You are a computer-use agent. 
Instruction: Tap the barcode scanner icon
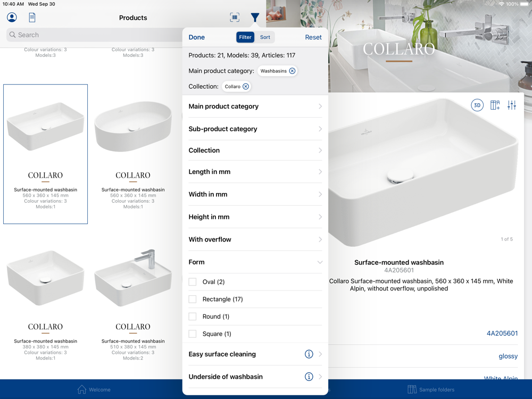tap(235, 18)
